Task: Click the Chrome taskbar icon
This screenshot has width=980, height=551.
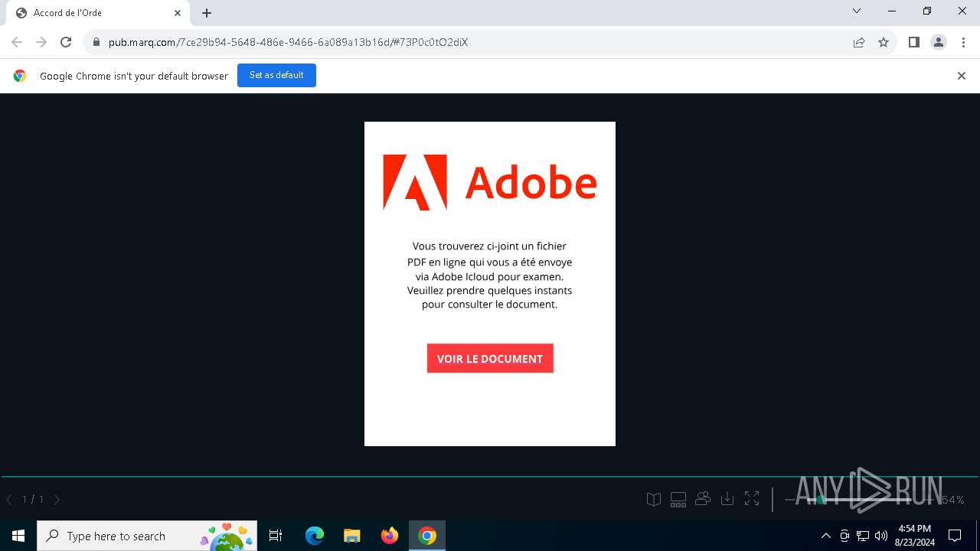Action: click(427, 536)
